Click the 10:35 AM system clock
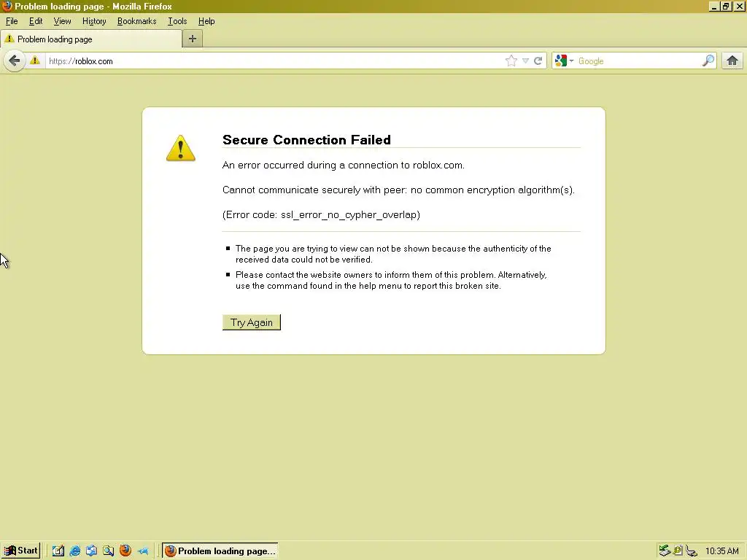The height and width of the screenshot is (560, 747). click(x=722, y=551)
